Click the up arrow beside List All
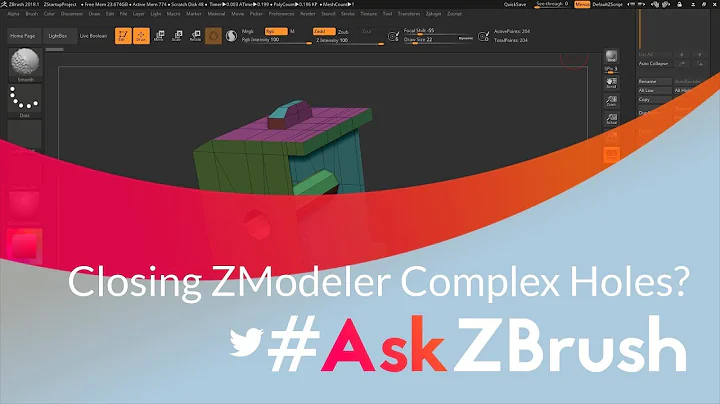720x404 pixels. (x=681, y=55)
